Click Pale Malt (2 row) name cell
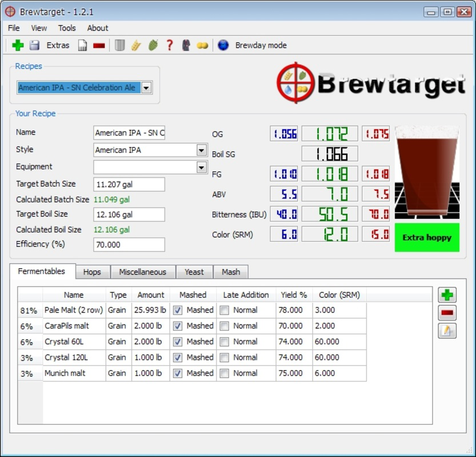476x457 pixels. [74, 310]
